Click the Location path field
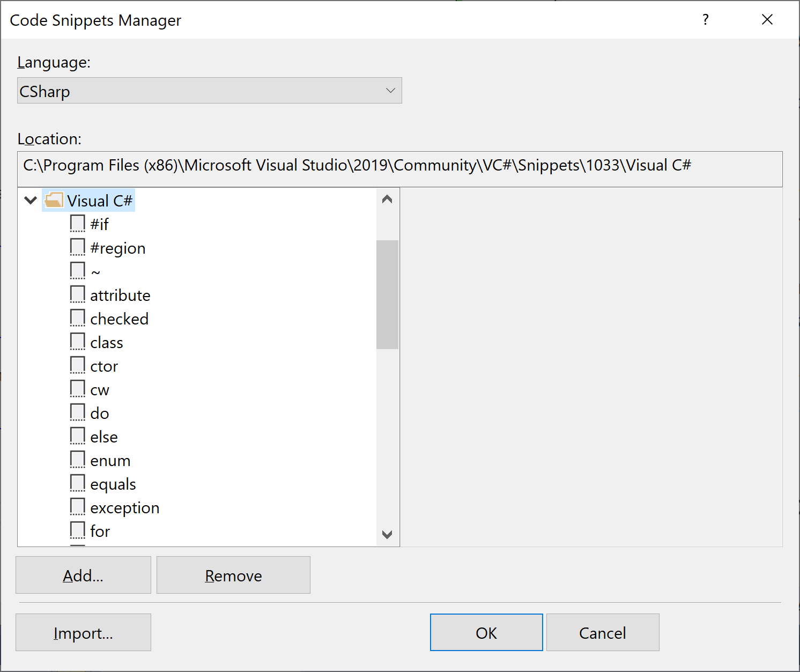Image resolution: width=800 pixels, height=672 pixels. point(400,169)
